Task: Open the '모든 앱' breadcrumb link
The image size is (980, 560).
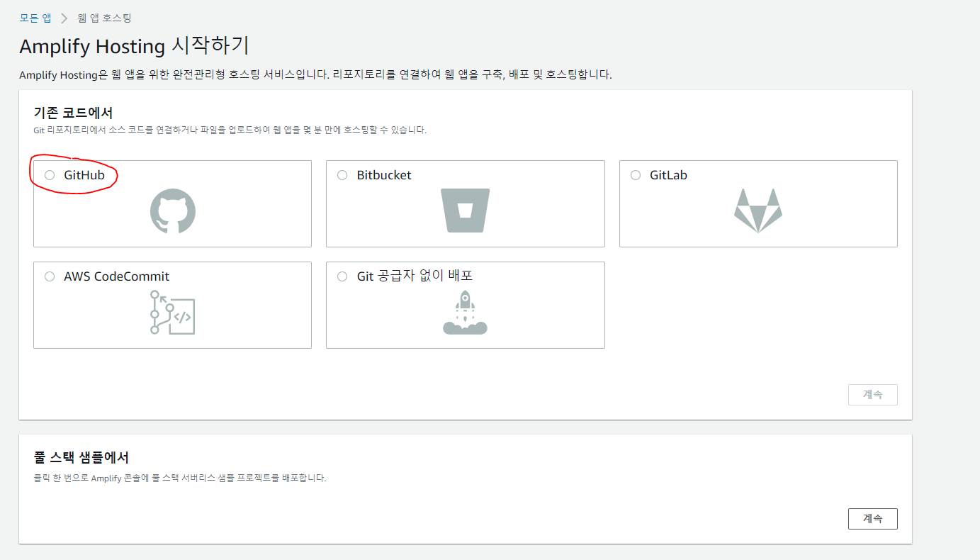Action: [x=35, y=18]
